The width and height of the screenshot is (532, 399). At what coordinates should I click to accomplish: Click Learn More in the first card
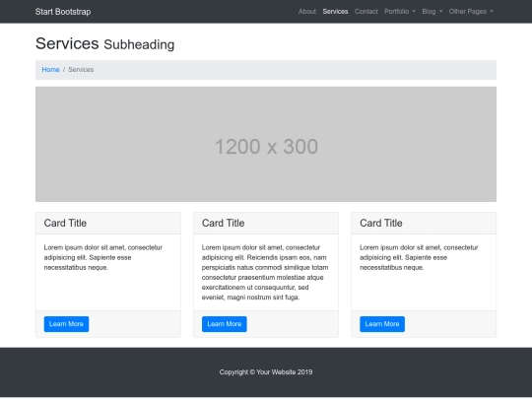[67, 324]
